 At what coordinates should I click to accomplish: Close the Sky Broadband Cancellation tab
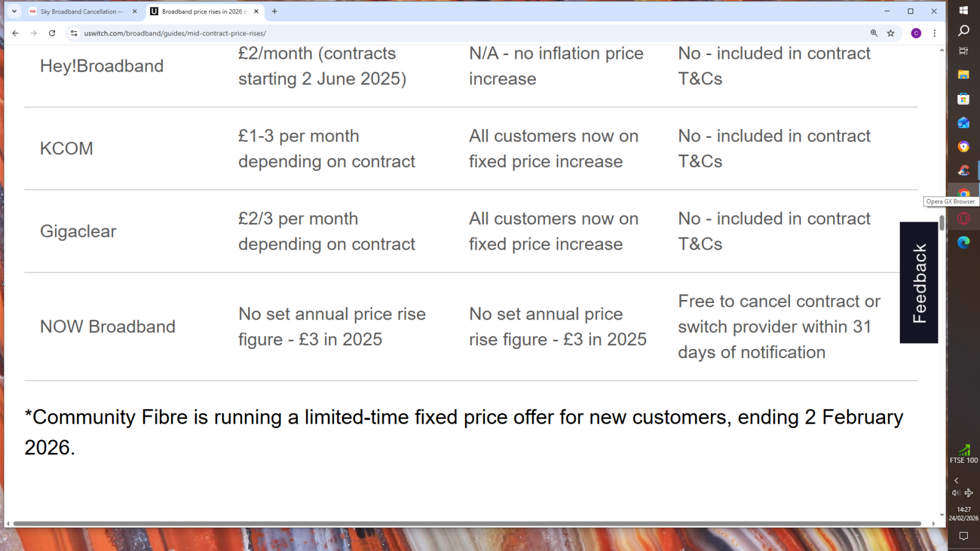[135, 12]
